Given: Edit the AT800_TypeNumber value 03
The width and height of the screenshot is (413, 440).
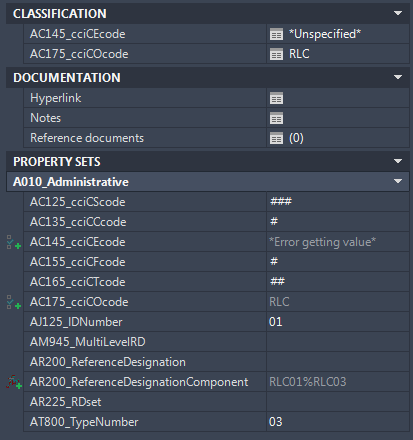Looking at the screenshot, I should coord(338,422).
